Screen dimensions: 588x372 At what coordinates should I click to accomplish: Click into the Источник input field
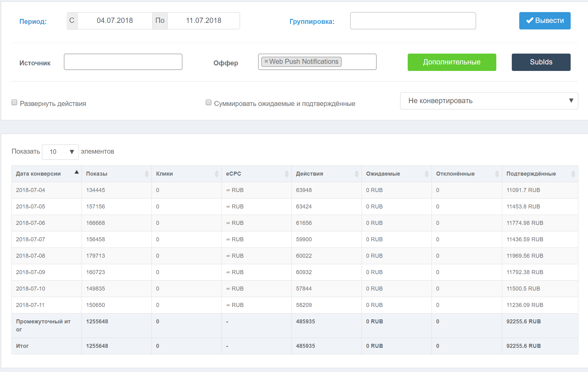[x=123, y=62]
